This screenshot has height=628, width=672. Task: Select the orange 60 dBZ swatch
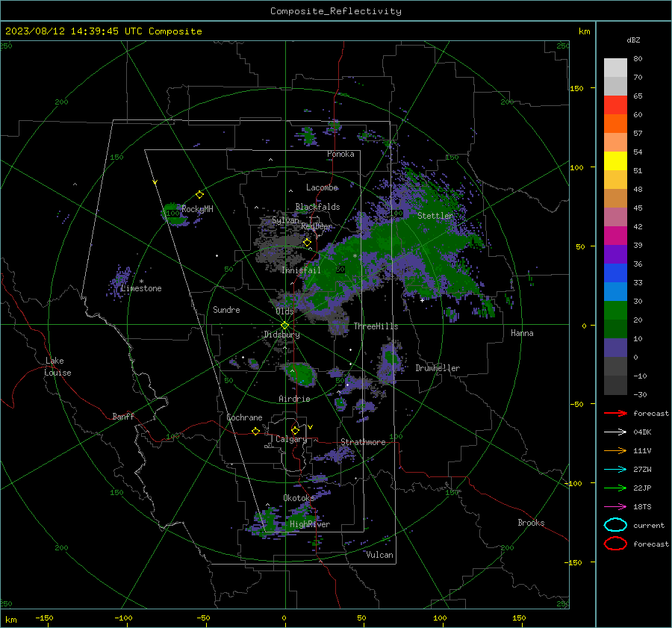(x=615, y=124)
